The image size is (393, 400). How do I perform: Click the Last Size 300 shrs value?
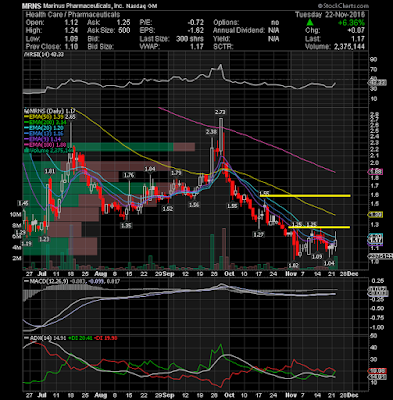click(x=190, y=39)
